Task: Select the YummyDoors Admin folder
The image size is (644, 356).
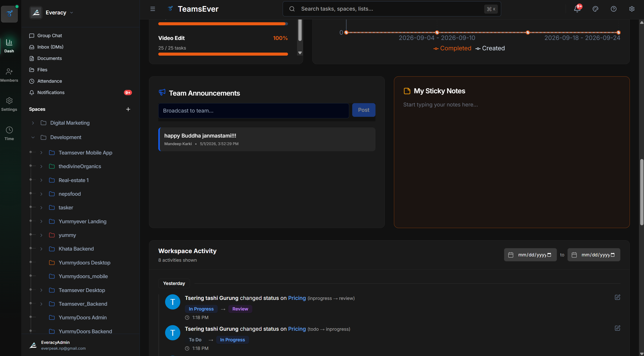Action: pyautogui.click(x=83, y=318)
